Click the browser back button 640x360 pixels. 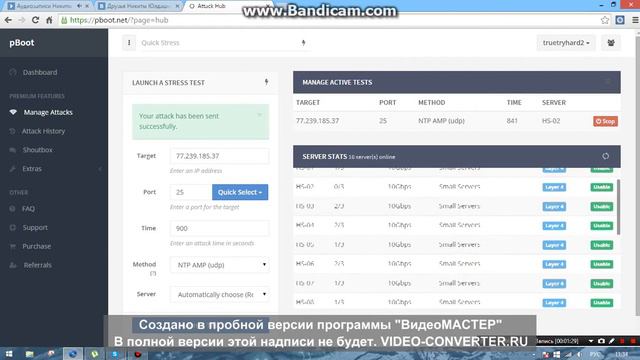(x=8, y=20)
